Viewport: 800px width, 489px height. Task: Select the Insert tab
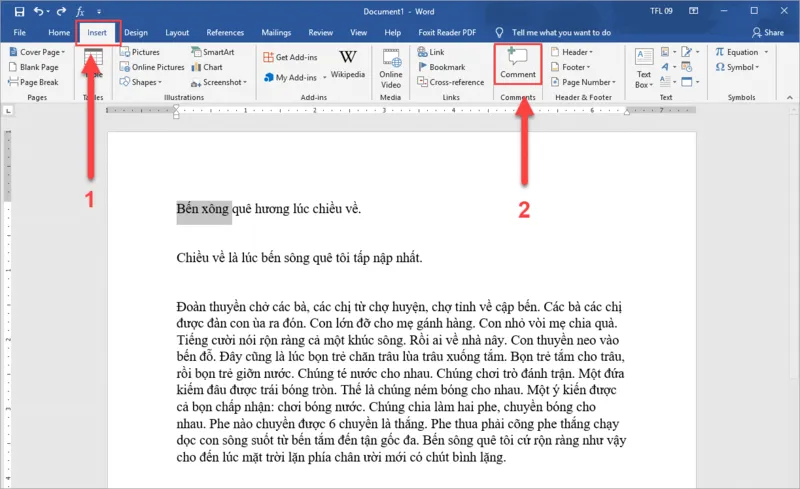pos(97,33)
